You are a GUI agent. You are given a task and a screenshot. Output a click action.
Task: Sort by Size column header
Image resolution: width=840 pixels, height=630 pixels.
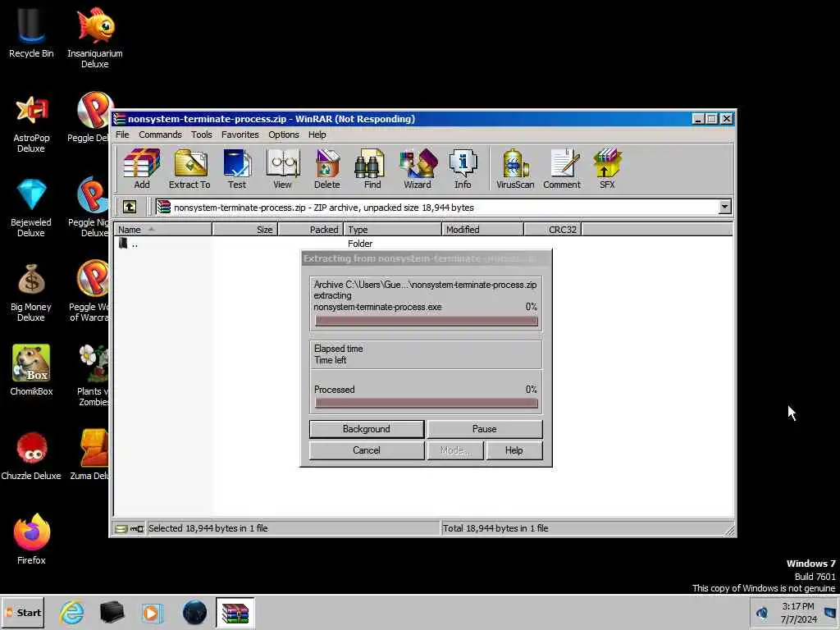[244, 230]
